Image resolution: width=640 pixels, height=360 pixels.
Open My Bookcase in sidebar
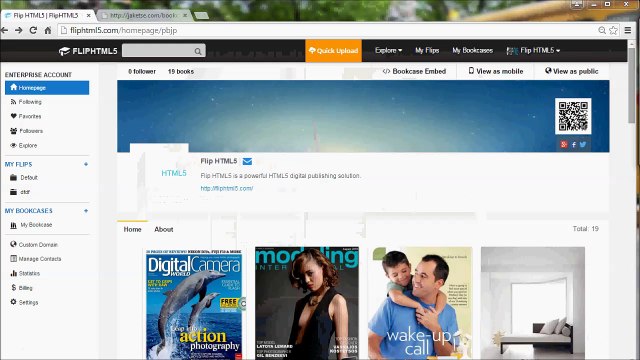coord(31,225)
